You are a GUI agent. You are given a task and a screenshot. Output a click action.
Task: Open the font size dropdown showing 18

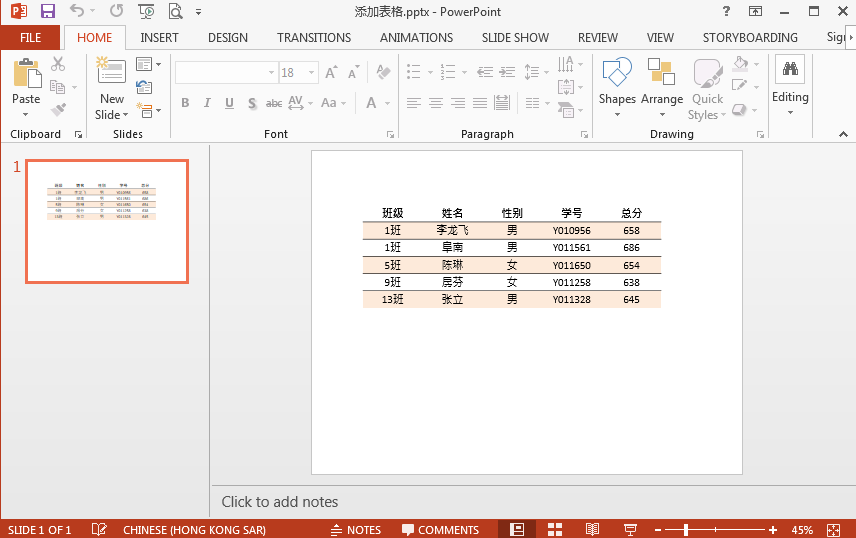(x=311, y=73)
